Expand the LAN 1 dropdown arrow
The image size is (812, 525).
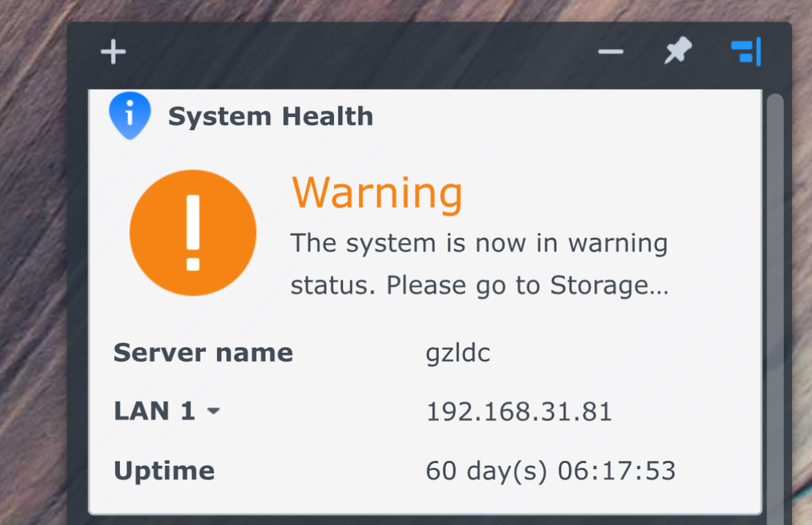pos(214,411)
